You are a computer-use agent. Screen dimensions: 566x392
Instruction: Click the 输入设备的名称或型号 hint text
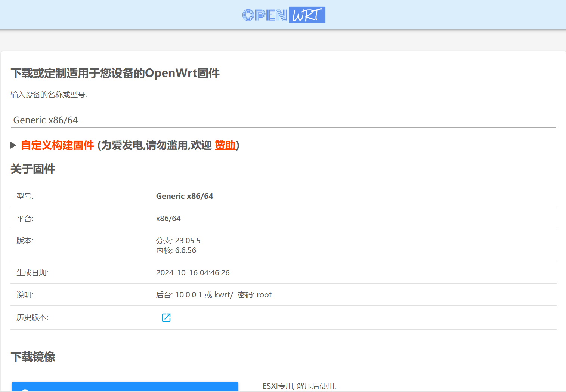[x=49, y=95]
